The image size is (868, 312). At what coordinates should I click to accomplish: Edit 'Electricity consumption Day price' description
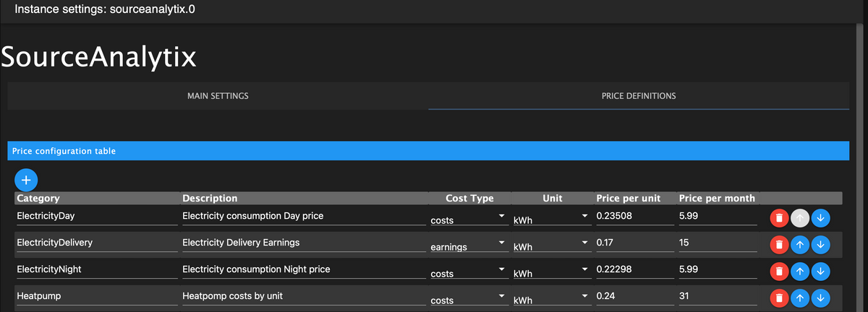pos(304,216)
